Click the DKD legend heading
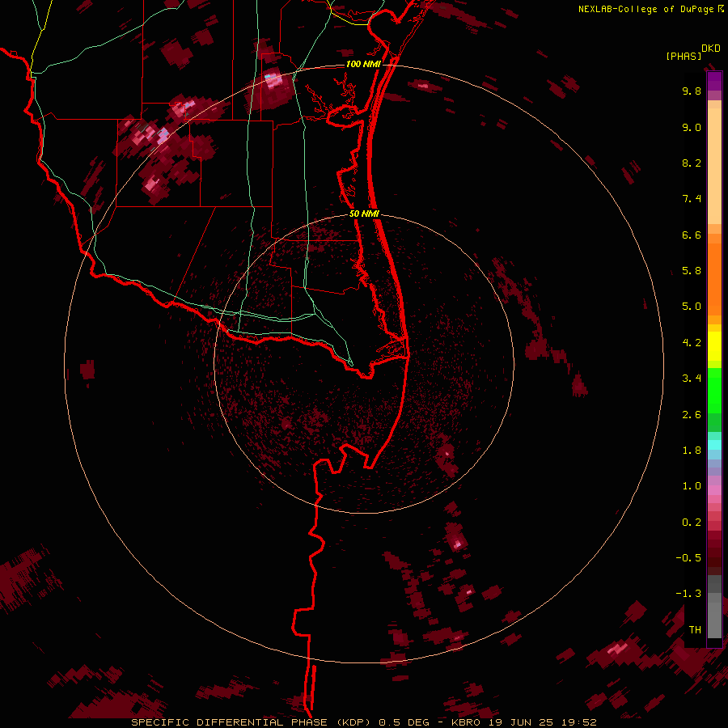Screen dimensions: 728x728 coord(711,49)
